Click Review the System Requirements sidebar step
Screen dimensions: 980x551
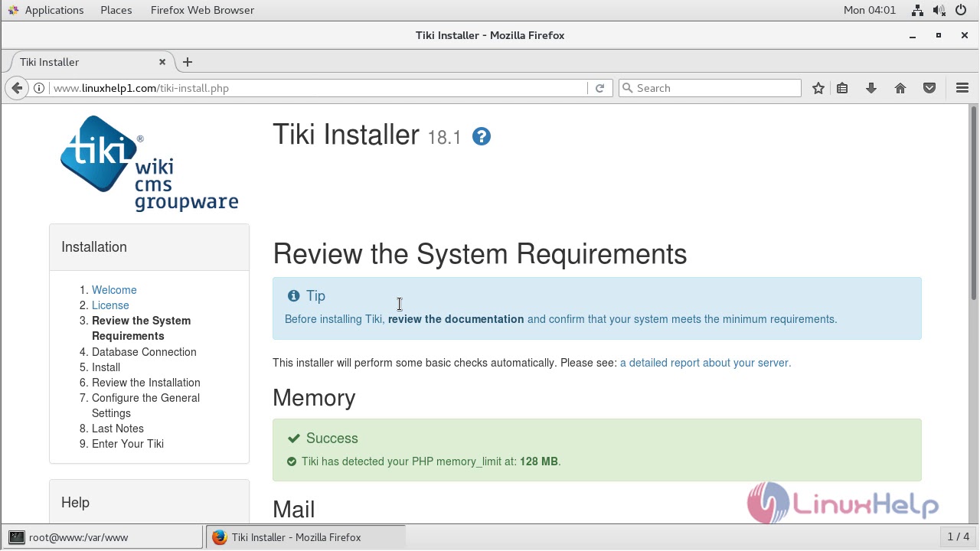(x=141, y=328)
